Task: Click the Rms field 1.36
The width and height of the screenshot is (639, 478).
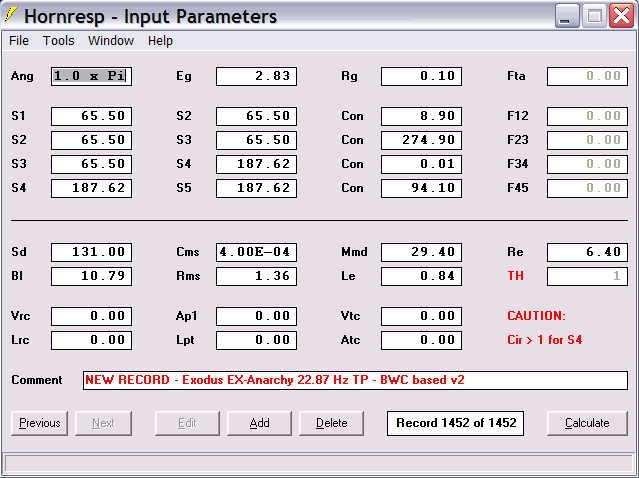Action: pos(256,276)
